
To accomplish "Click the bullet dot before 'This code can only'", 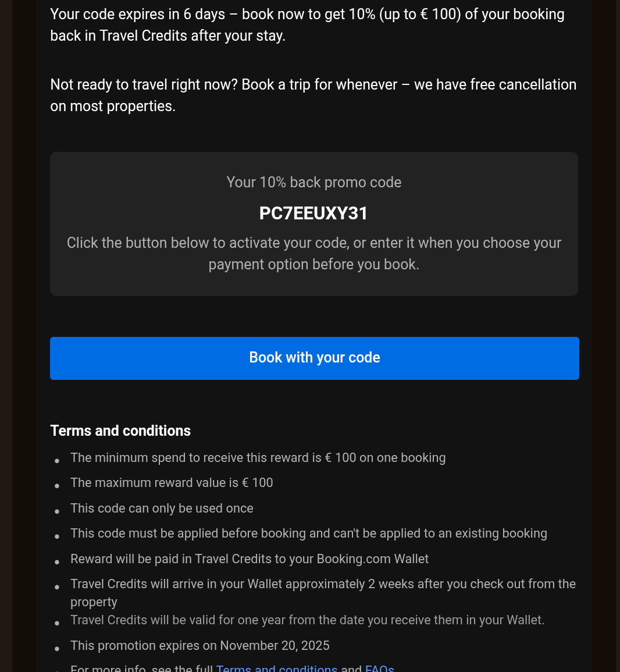I will (57, 512).
